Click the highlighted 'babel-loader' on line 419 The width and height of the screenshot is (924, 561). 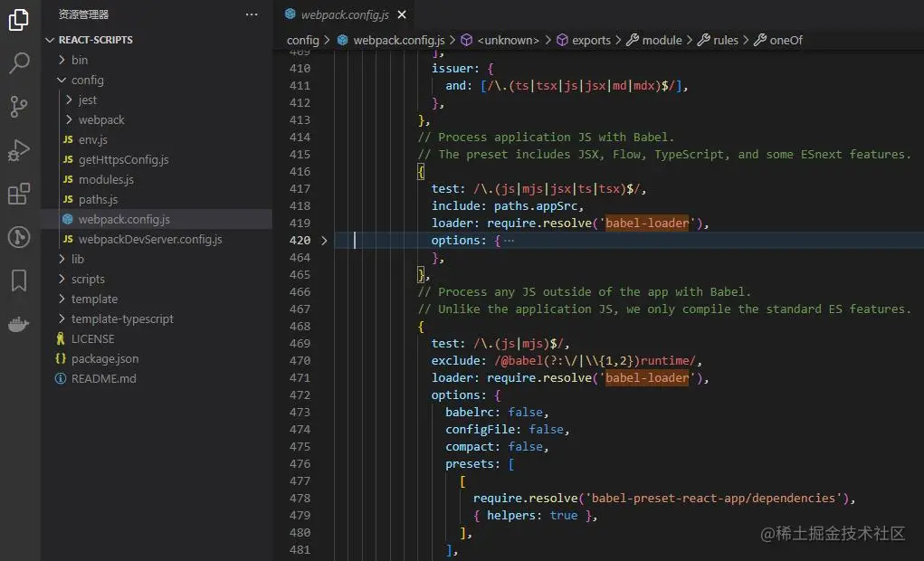[x=647, y=223]
